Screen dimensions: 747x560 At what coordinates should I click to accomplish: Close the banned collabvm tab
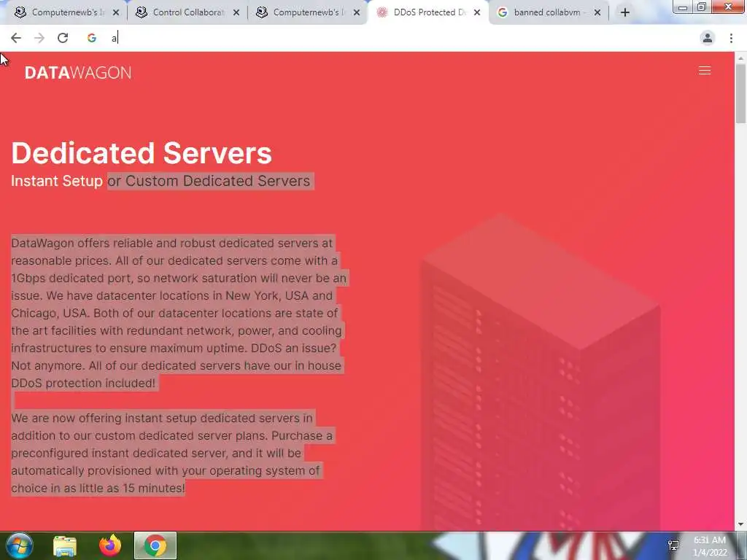pos(597,13)
